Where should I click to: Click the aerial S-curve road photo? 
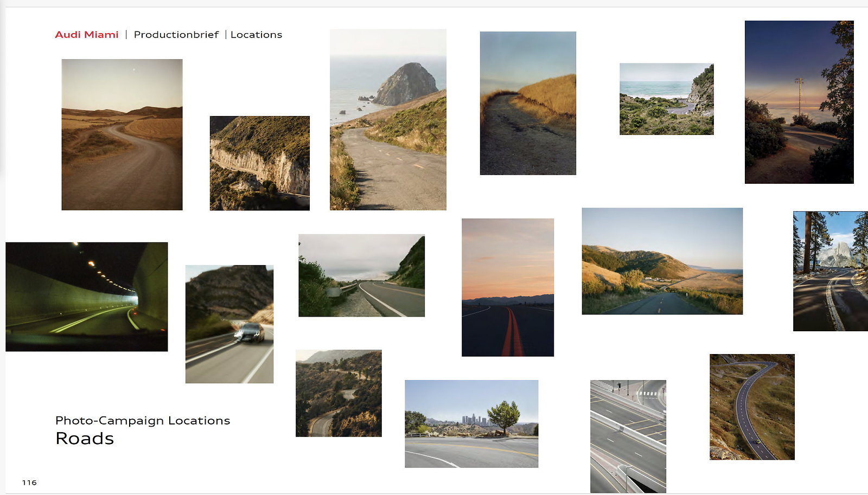(752, 407)
